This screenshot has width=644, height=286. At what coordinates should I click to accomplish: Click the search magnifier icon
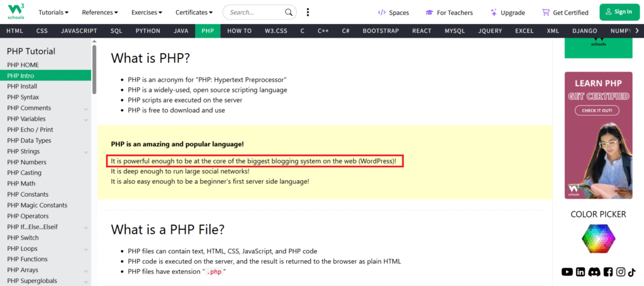289,12
